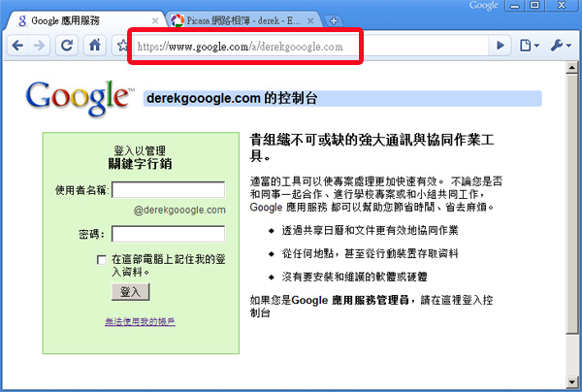The image size is (582, 392).
Task: Maximize the Chrome window
Action: coord(534,6)
